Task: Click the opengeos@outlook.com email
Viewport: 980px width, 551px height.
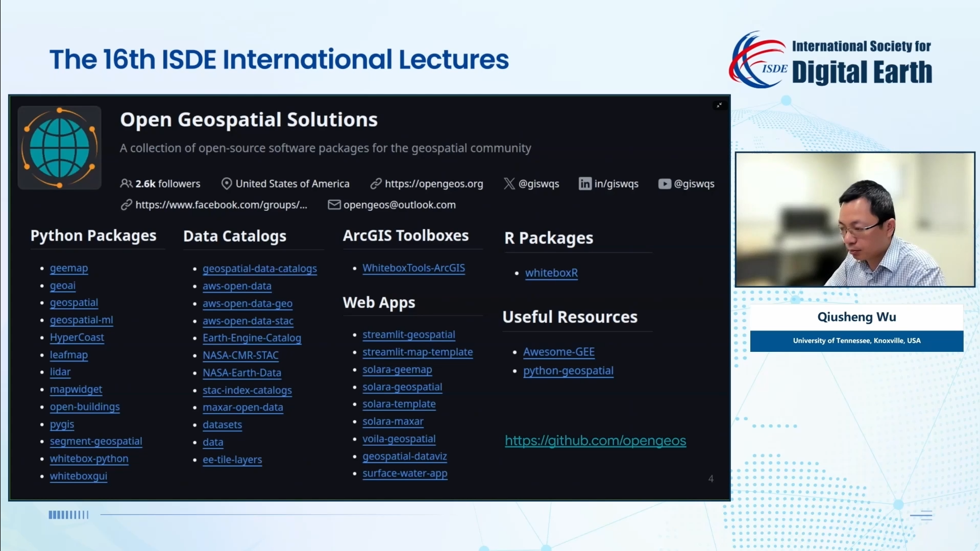Action: click(400, 205)
